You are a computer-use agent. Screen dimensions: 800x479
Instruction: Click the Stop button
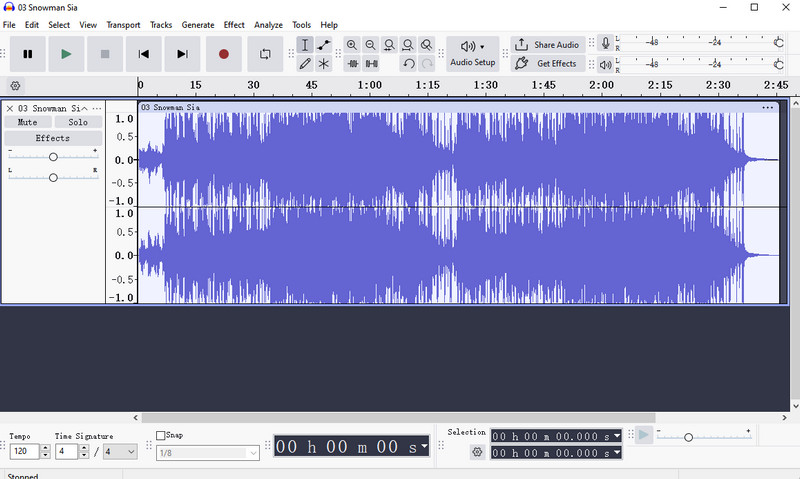click(x=105, y=54)
